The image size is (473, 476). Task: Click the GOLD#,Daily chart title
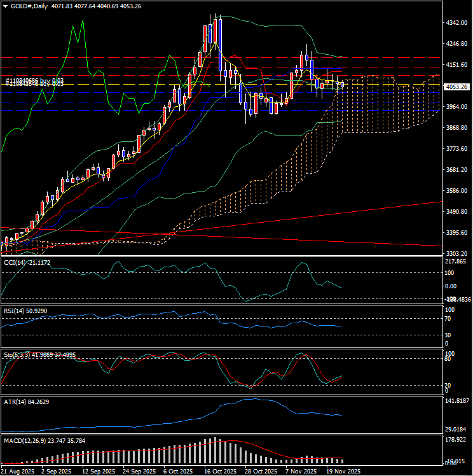point(29,6)
